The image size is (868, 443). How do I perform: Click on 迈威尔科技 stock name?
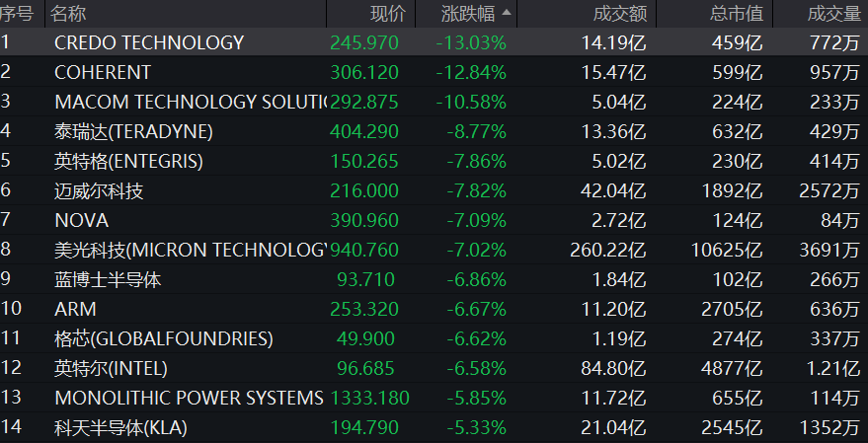[99, 190]
